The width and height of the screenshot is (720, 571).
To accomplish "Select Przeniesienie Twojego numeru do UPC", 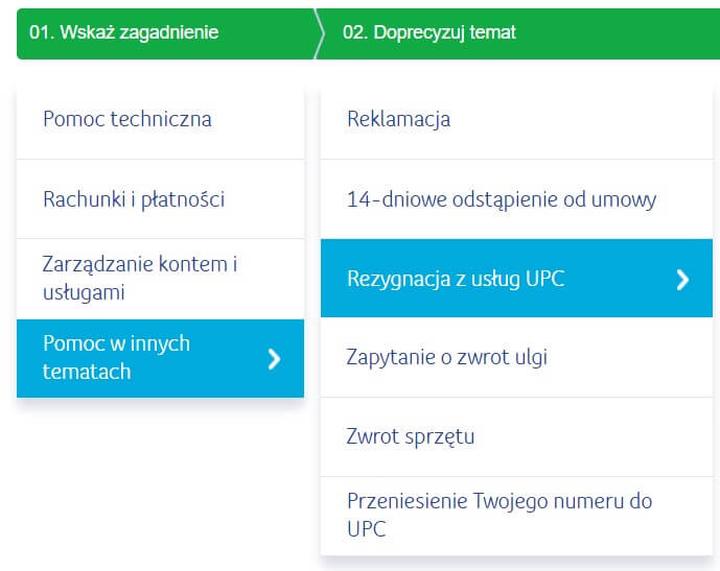I will pos(516,515).
